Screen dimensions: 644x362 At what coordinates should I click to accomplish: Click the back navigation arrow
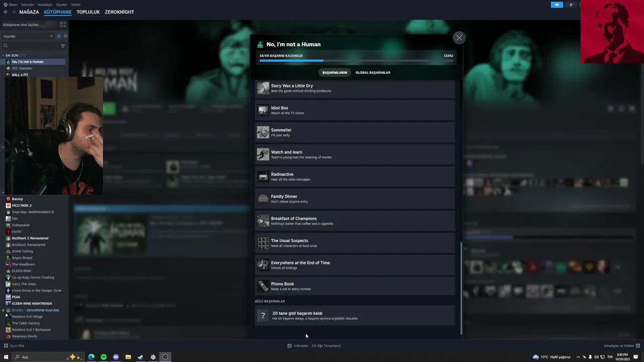6,12
